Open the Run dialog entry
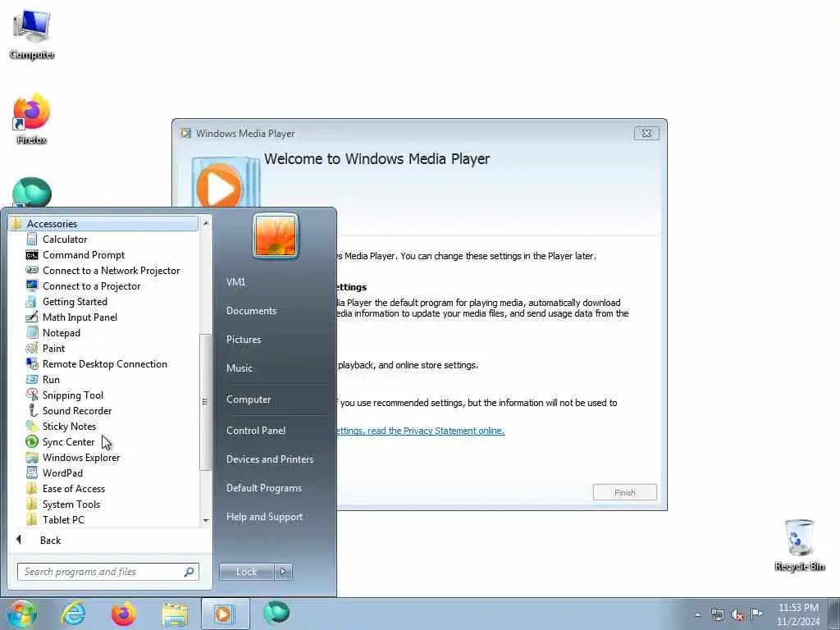This screenshot has height=630, width=840. click(x=51, y=379)
